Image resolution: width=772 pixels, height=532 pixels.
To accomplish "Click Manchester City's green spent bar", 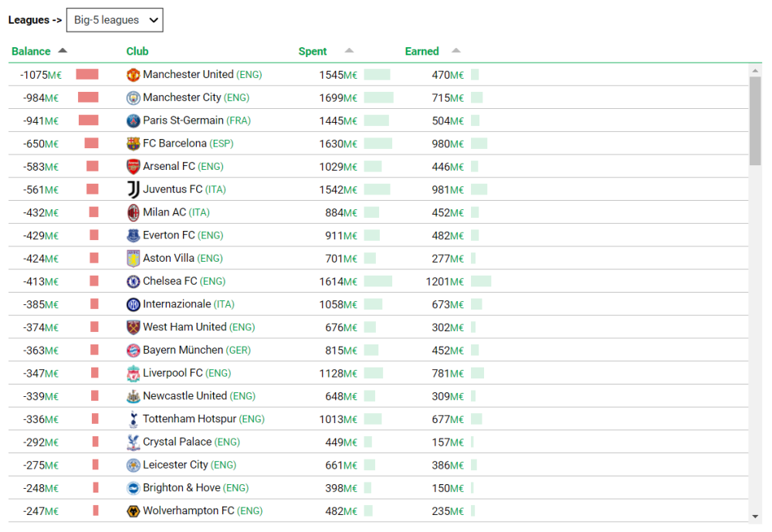I will (378, 97).
